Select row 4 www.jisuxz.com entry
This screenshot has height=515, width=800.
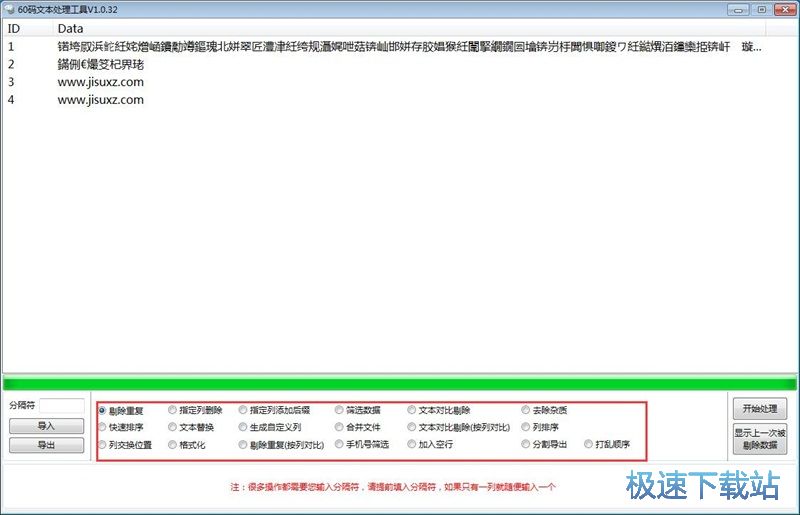(384, 100)
